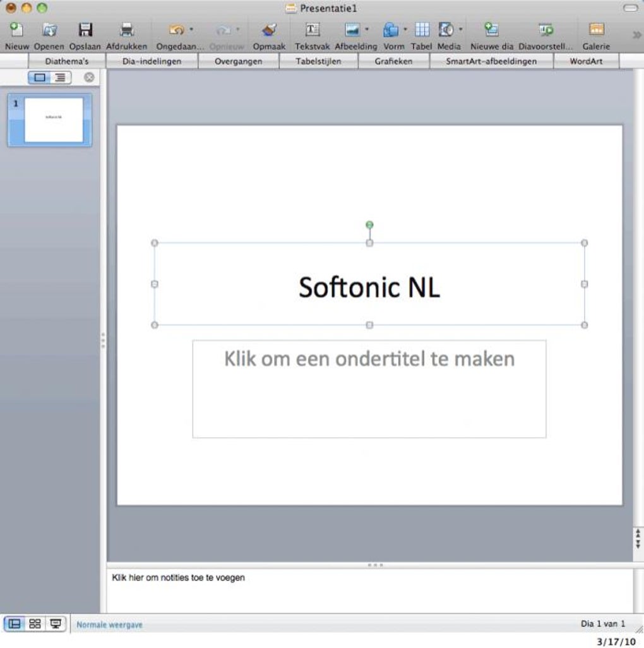Click the notes pane splitter handle
Viewport: 644px width, 648px height.
[x=375, y=565]
